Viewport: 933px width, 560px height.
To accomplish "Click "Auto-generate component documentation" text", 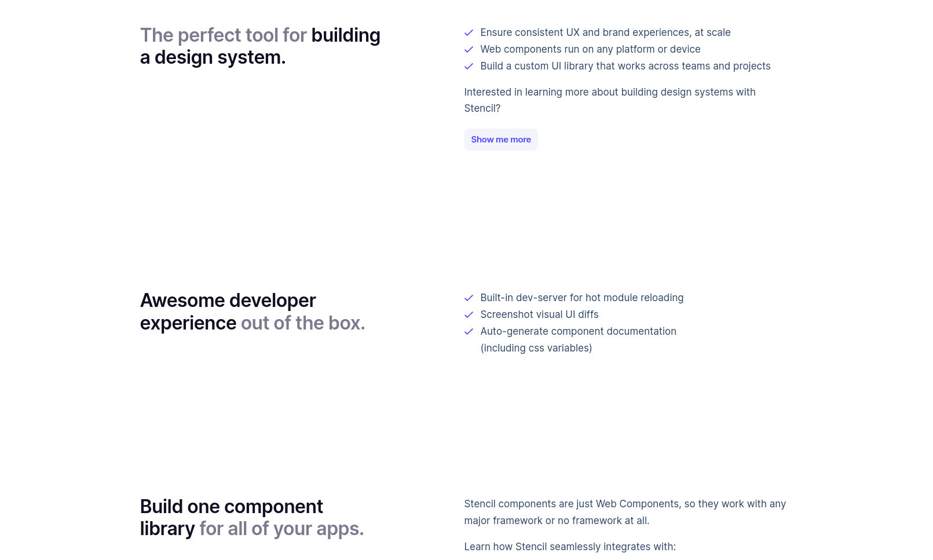I will coord(578,331).
